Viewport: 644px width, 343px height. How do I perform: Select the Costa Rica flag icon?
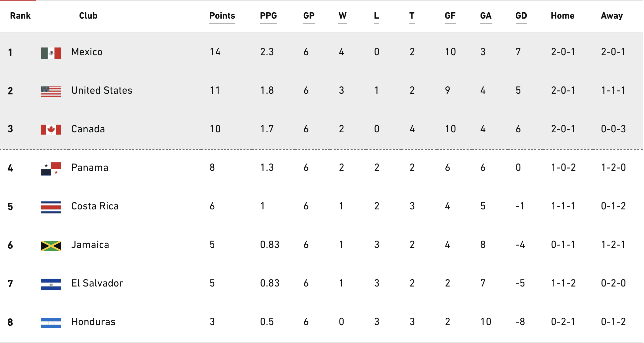(51, 207)
